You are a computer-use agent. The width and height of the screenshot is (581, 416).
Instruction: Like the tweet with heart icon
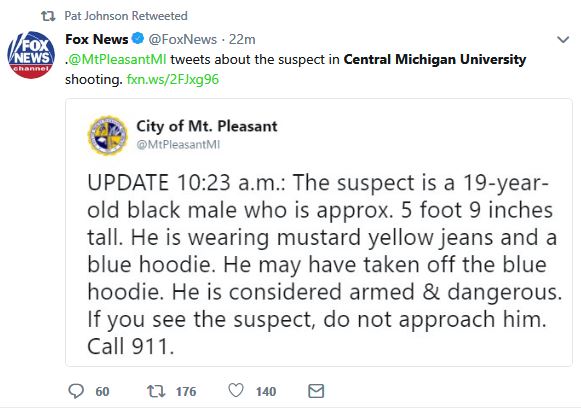(x=236, y=391)
